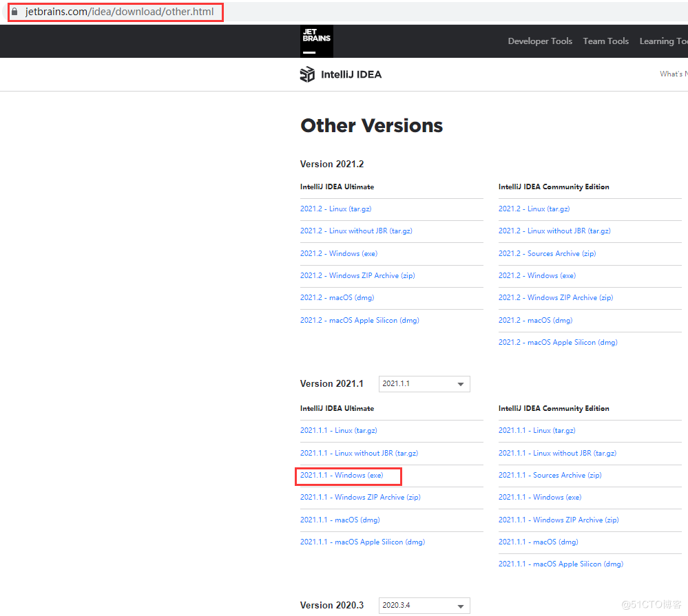This screenshot has height=616, width=688.
Task: Download Community 2021.1.1 Windows ZIP Archive
Action: pyautogui.click(x=559, y=520)
